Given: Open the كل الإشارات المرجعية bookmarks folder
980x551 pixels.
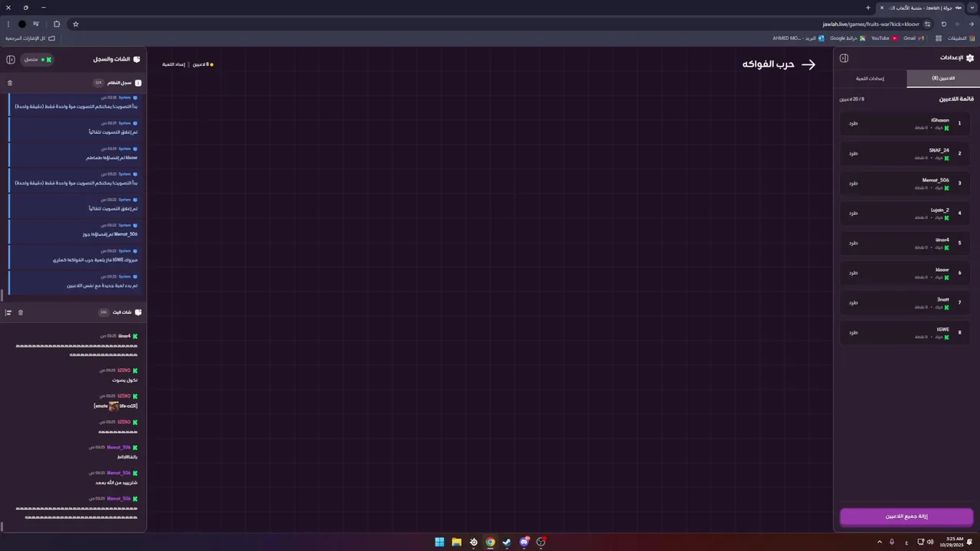Looking at the screenshot, I should (31, 37).
